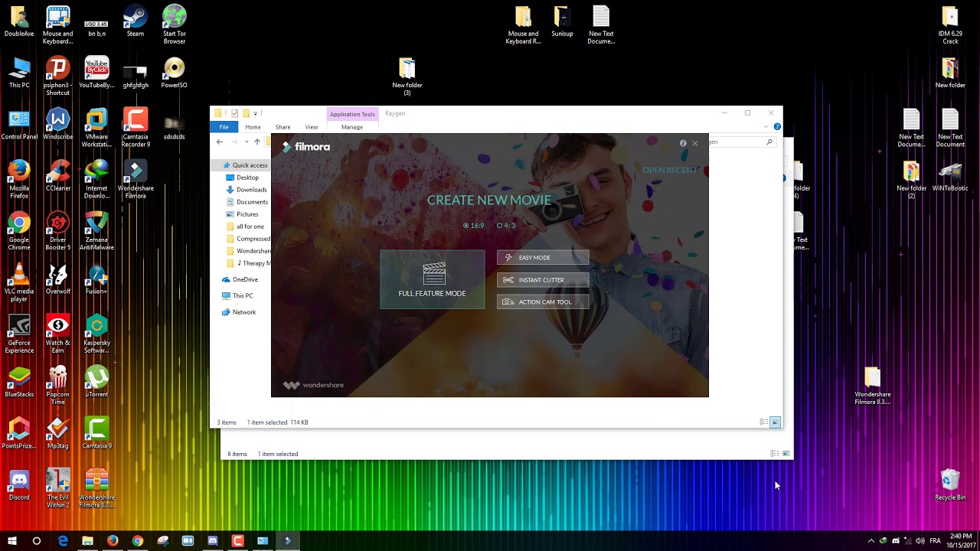980x551 pixels.
Task: Open the FRA language input indicator
Action: (x=935, y=540)
